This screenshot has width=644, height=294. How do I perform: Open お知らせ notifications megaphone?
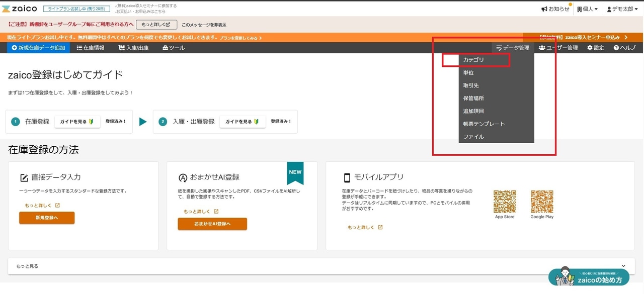[555, 9]
